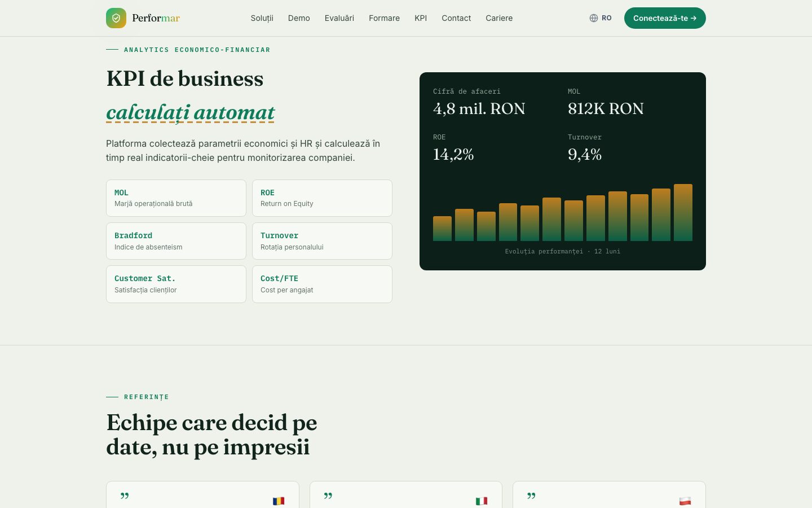This screenshot has height=508, width=812.
Task: Open the Evaluări navigation link
Action: (339, 18)
